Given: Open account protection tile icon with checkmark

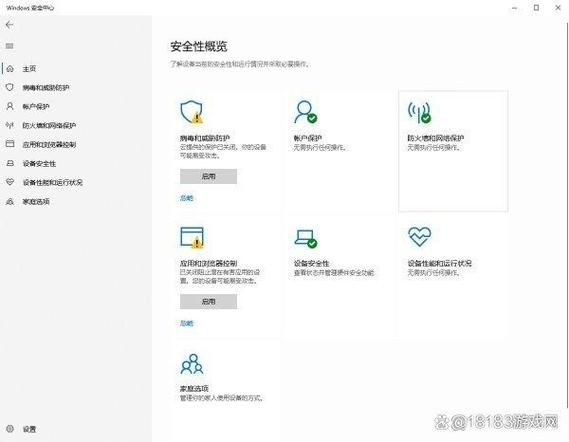Looking at the screenshot, I should [306, 112].
